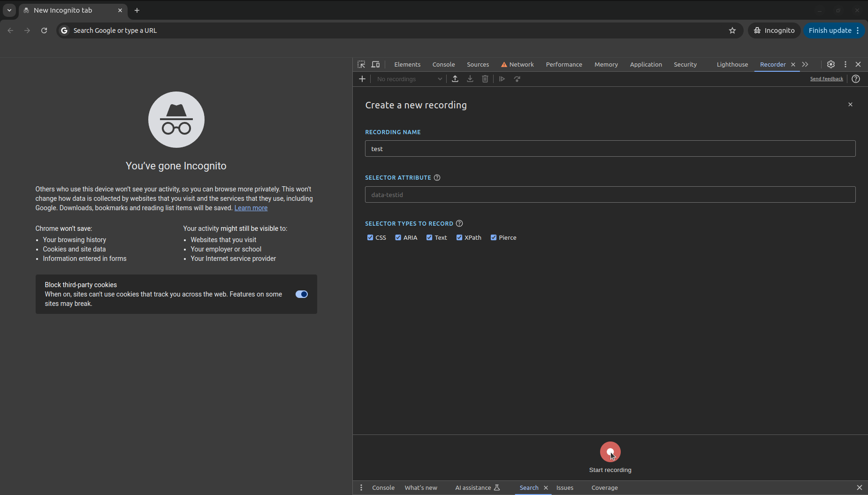Bookmark this tab with the star icon
The height and width of the screenshot is (495, 868).
tap(732, 30)
